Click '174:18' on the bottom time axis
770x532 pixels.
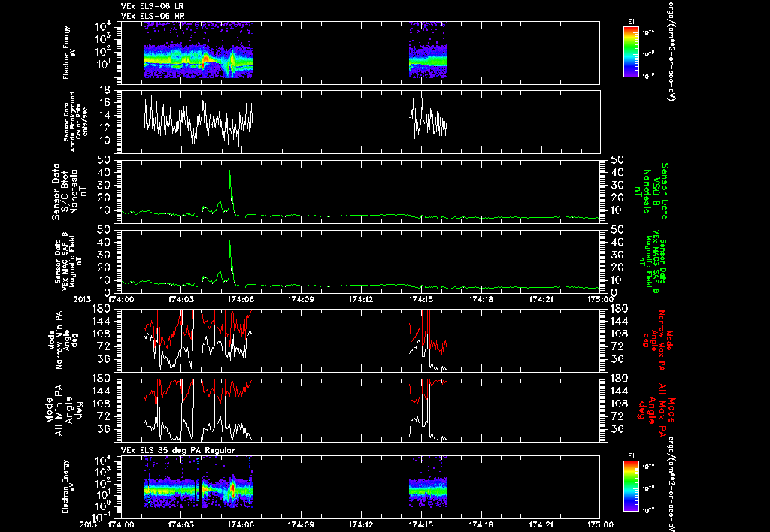click(x=480, y=524)
